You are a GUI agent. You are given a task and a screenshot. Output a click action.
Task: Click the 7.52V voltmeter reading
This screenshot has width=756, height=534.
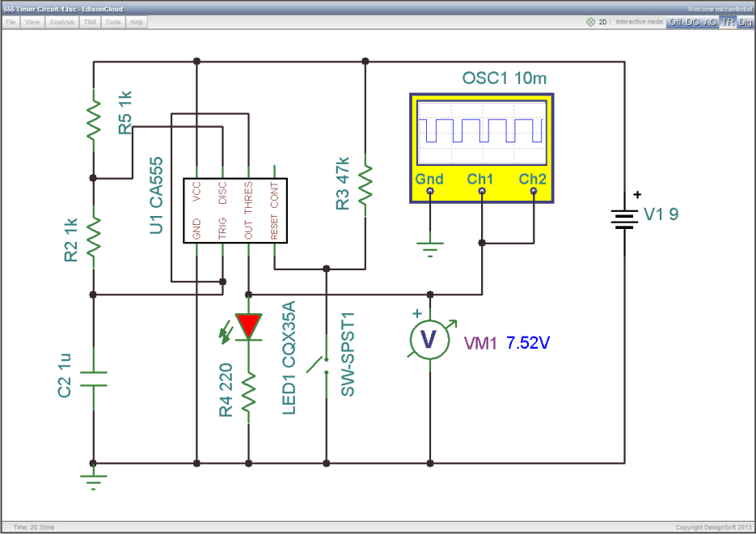tap(528, 343)
